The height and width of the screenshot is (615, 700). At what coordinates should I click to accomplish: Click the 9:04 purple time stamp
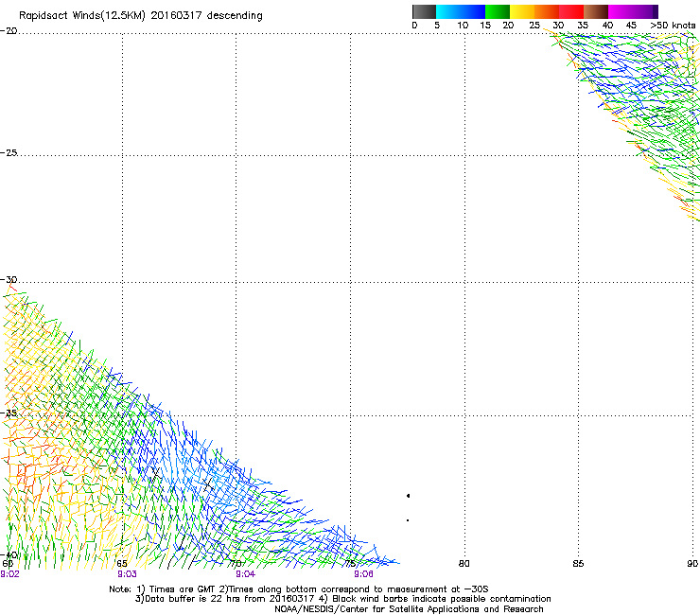(246, 574)
